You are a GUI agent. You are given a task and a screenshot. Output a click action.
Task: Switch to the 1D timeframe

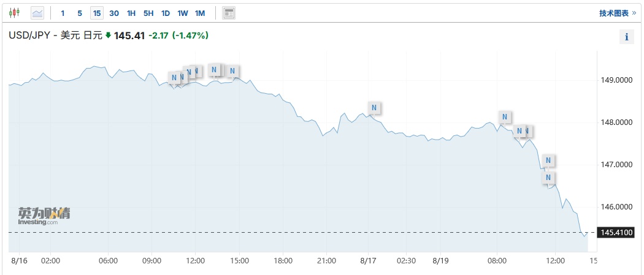pos(166,13)
